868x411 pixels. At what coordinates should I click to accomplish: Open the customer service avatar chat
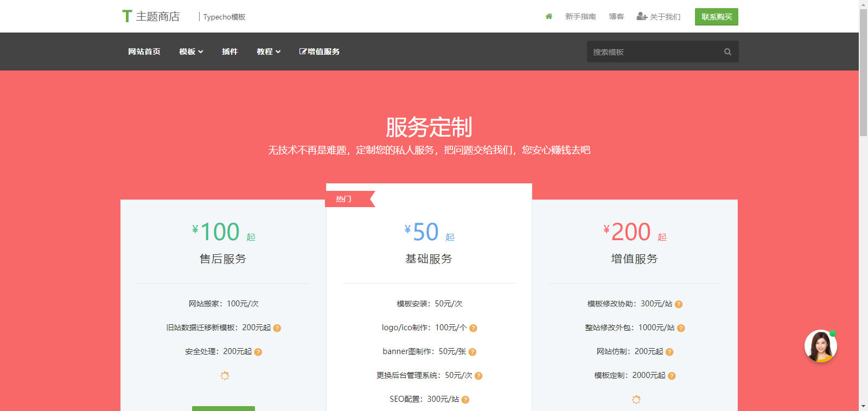point(820,346)
